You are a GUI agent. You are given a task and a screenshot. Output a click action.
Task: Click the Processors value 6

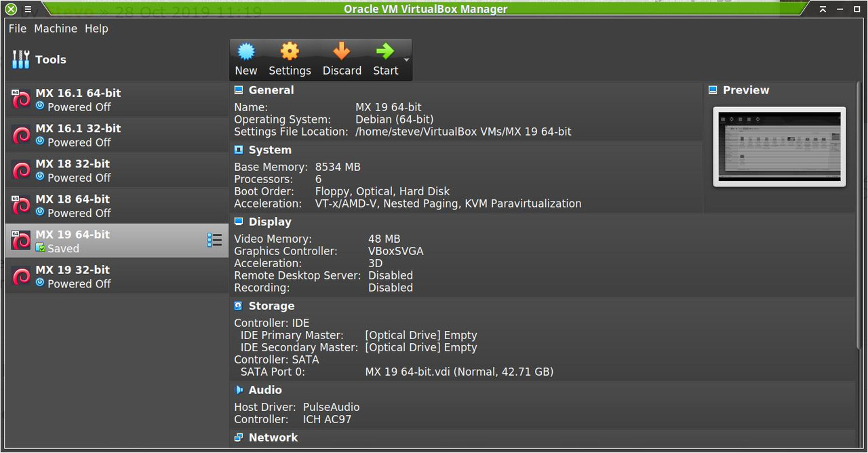319,179
